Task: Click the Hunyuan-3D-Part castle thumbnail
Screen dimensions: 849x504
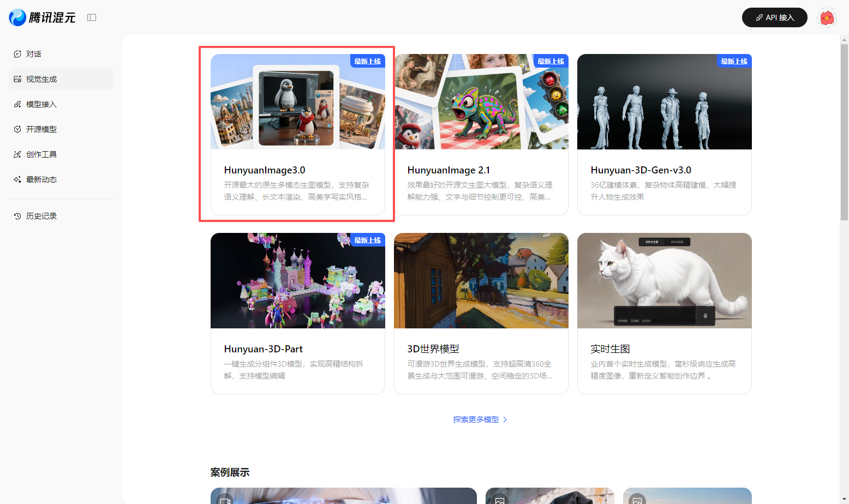Action: pyautogui.click(x=298, y=280)
